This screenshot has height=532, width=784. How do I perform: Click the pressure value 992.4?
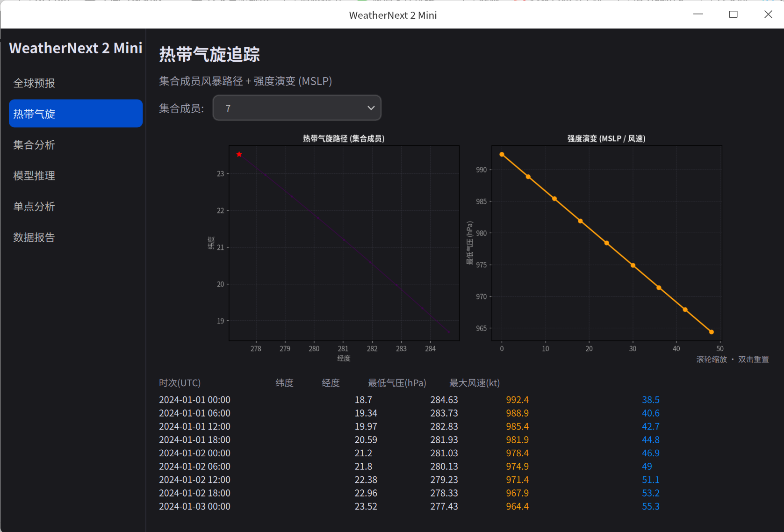click(x=517, y=400)
